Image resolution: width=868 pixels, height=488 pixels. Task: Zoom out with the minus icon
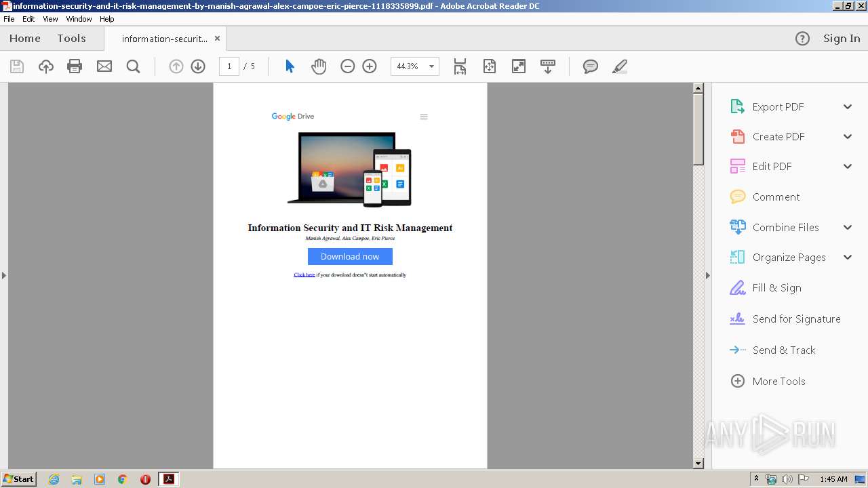[x=348, y=66]
